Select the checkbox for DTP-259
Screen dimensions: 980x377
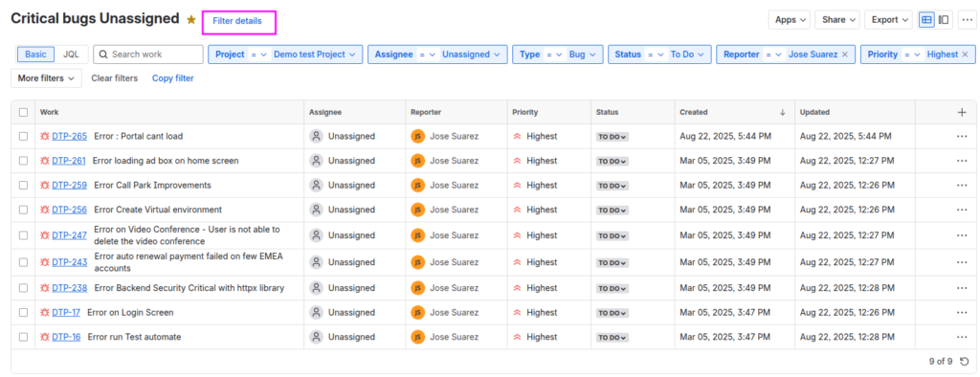coord(23,185)
